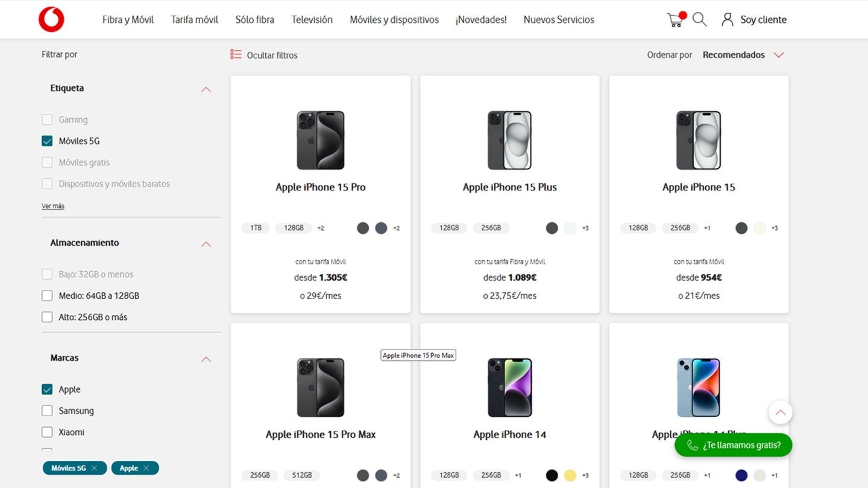Screen dimensions: 868x488
Task: Select 1TB storage on iPhone 15 Pro
Action: [256, 228]
